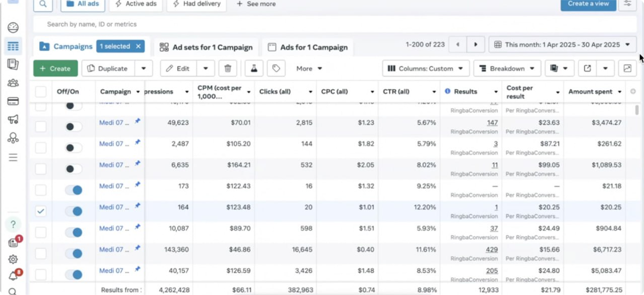
Task: Click the vertical scrollbar of the campaigns table
Action: (x=637, y=111)
